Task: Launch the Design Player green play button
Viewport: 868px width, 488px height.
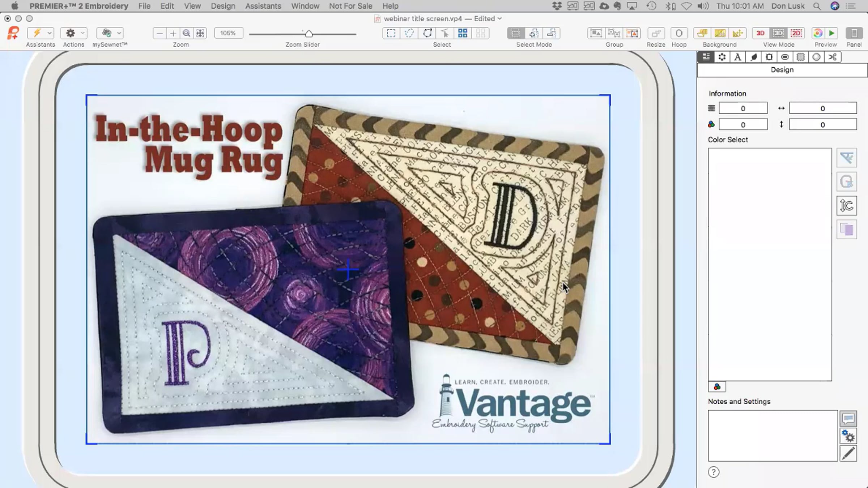Action: (832, 33)
